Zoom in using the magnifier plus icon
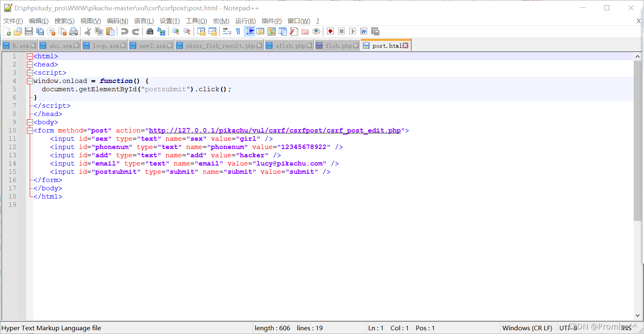The image size is (644, 334). tap(175, 31)
